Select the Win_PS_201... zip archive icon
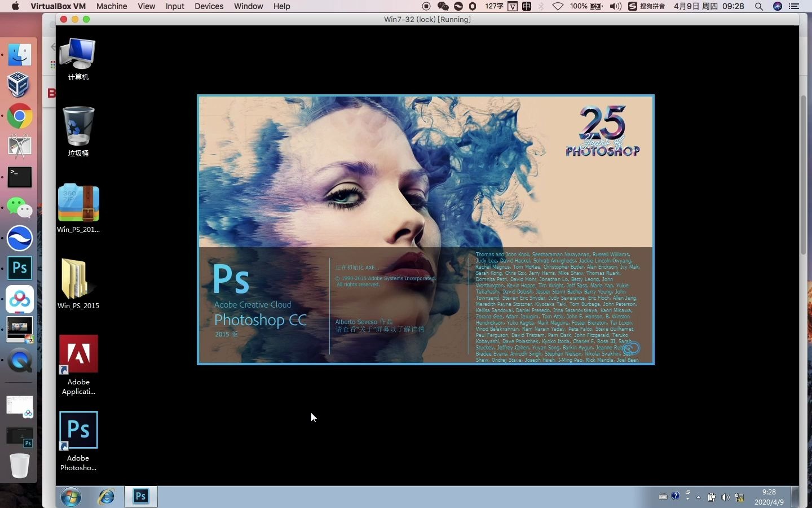Viewport: 812px width, 508px height. click(78, 208)
